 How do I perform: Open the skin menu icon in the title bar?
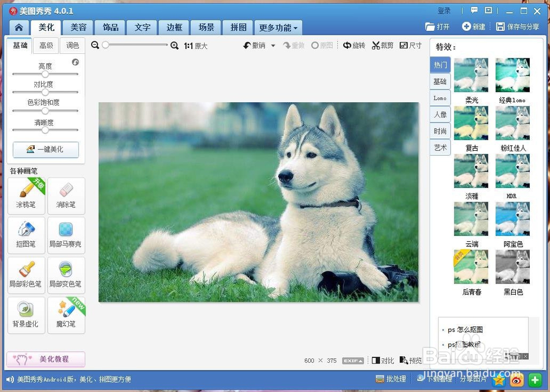pyautogui.click(x=488, y=10)
